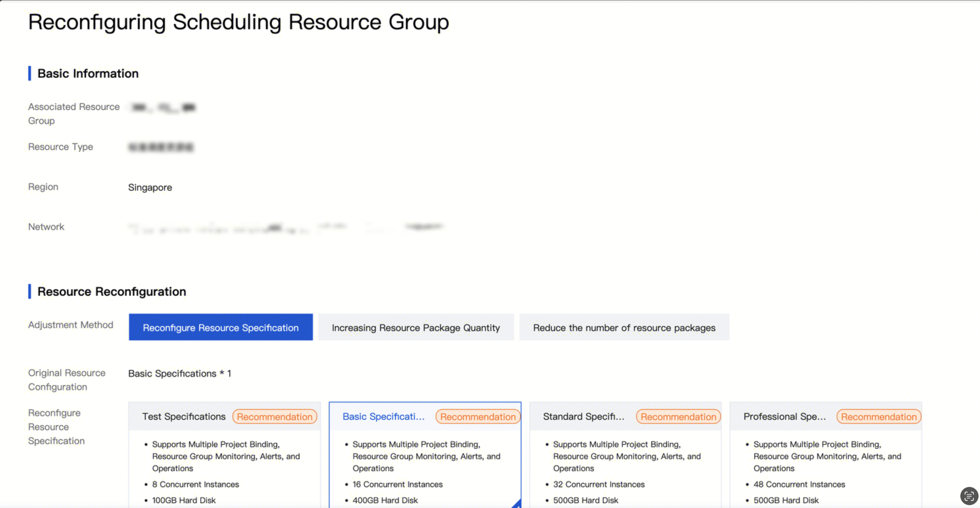Click the Recommendation badge on Test Specifications

point(274,417)
